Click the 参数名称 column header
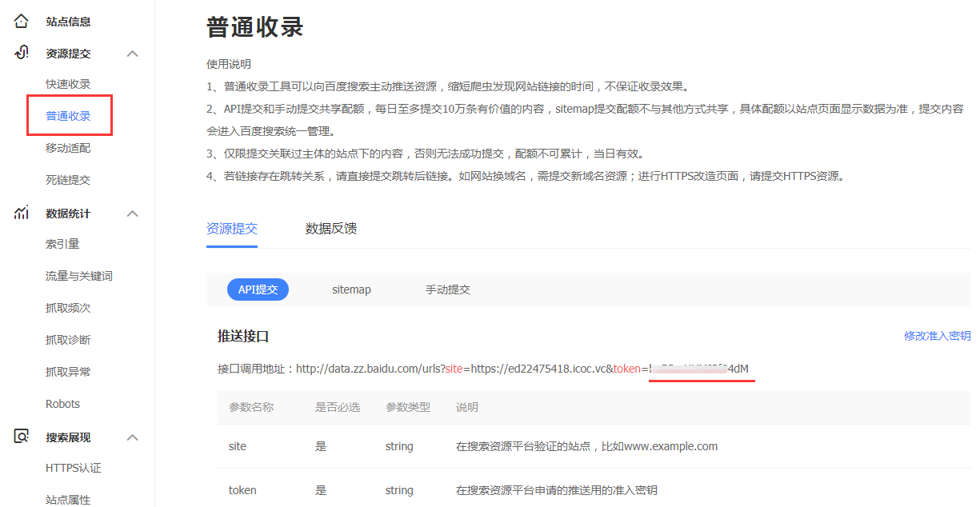The height and width of the screenshot is (507, 980). [251, 407]
